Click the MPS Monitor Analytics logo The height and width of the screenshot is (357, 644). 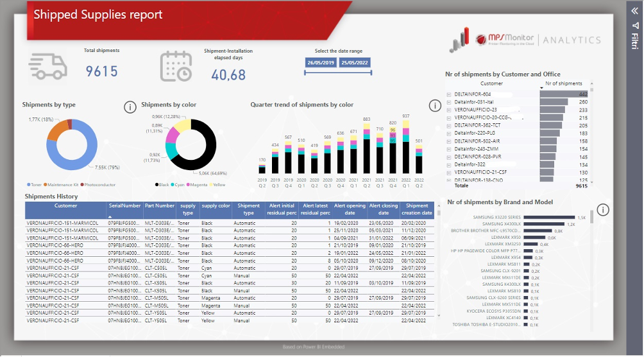(x=525, y=40)
